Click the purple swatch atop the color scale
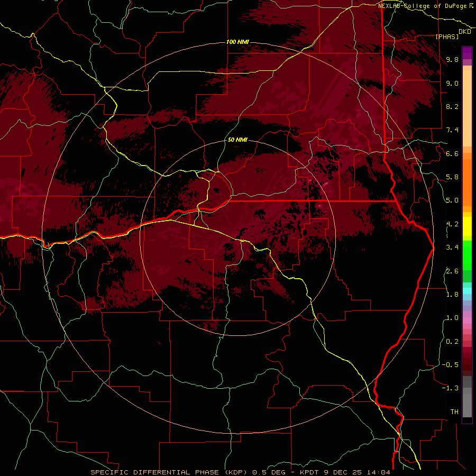Screen dimensions: 476x476 click(467, 53)
